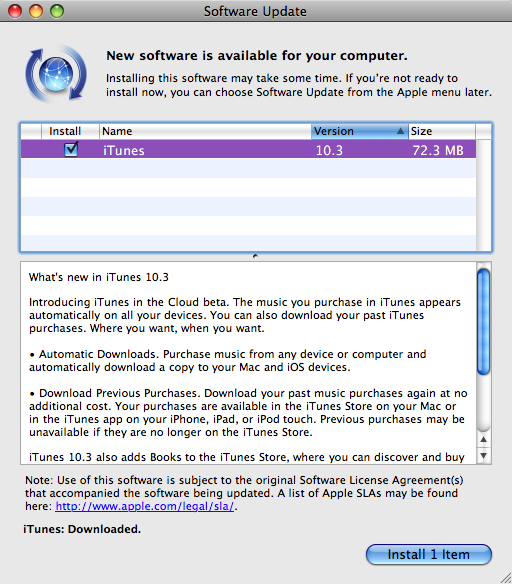Screen dimensions: 512x584
Task: Open the apple.com legal SLA link
Action: click(144, 506)
